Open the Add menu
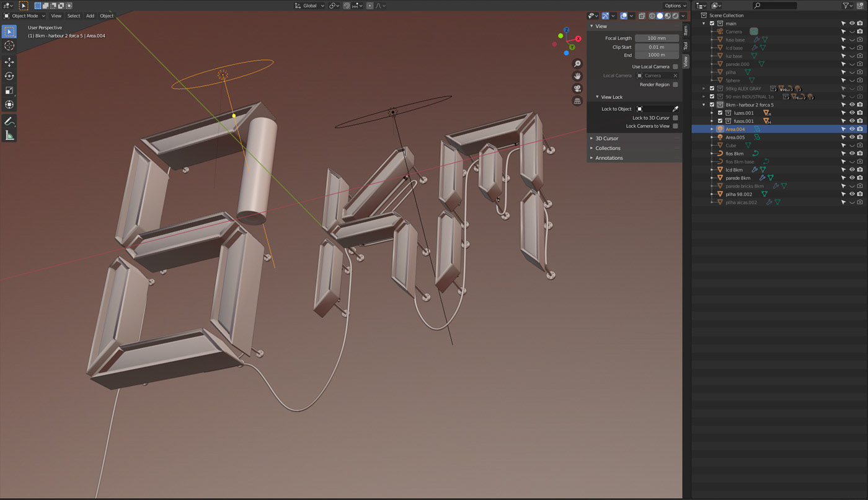The width and height of the screenshot is (868, 500). point(90,16)
